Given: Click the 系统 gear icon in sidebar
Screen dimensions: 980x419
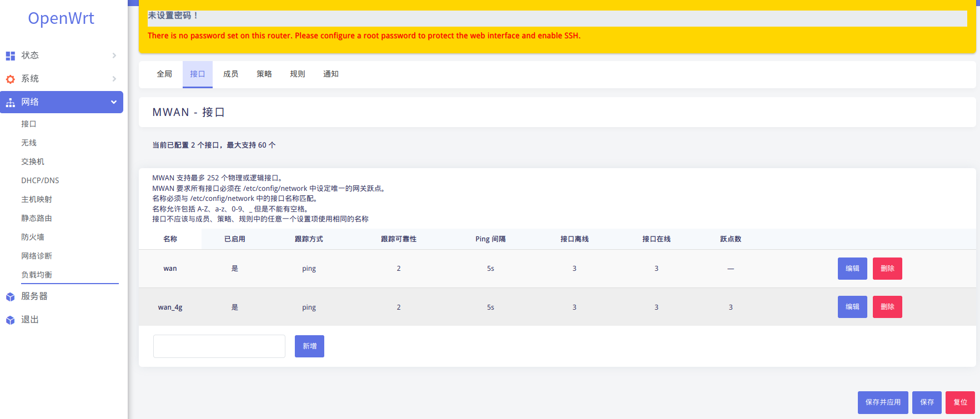Looking at the screenshot, I should pos(10,79).
